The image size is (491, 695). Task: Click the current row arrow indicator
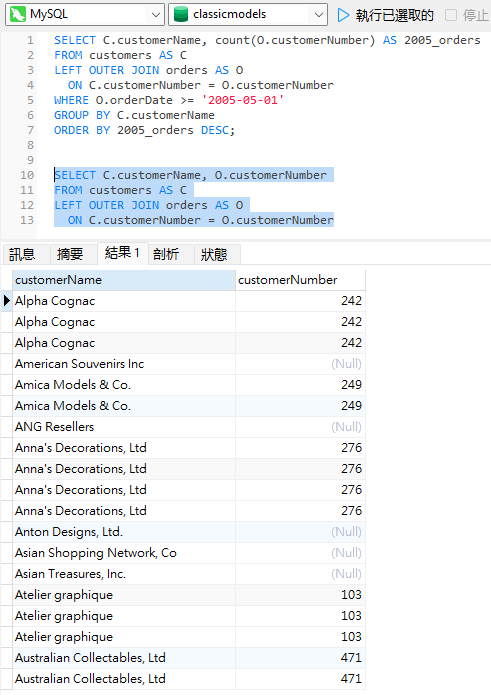click(x=7, y=301)
